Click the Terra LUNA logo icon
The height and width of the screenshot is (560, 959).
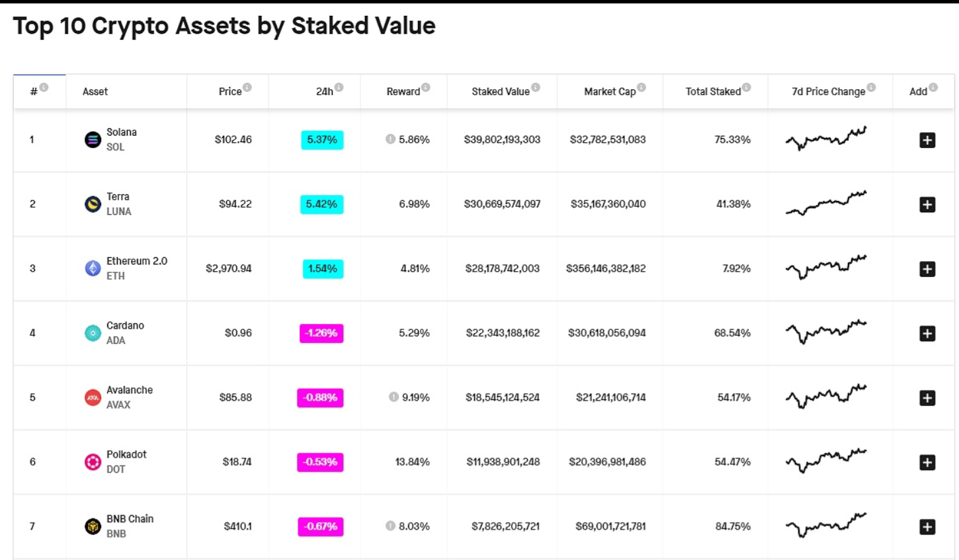pyautogui.click(x=93, y=204)
